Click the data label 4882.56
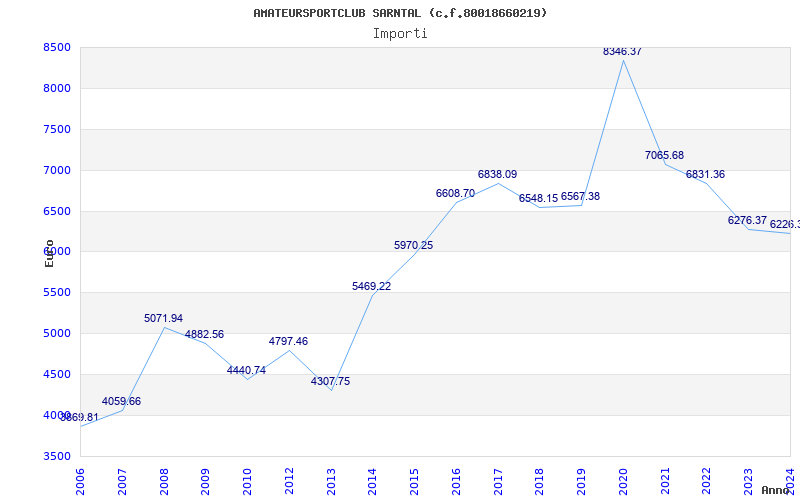This screenshot has height=500, width=800. click(204, 335)
